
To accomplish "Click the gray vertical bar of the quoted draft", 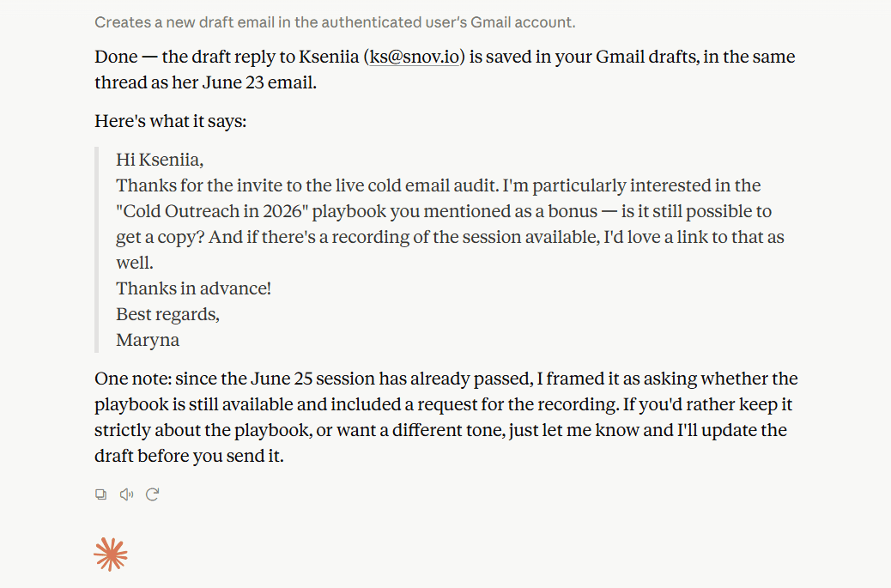I will click(x=97, y=250).
